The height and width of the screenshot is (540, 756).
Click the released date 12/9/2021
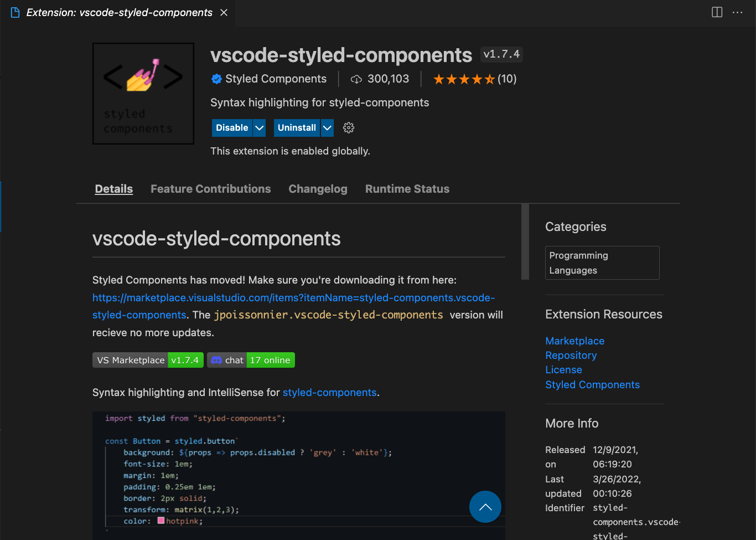click(x=615, y=457)
